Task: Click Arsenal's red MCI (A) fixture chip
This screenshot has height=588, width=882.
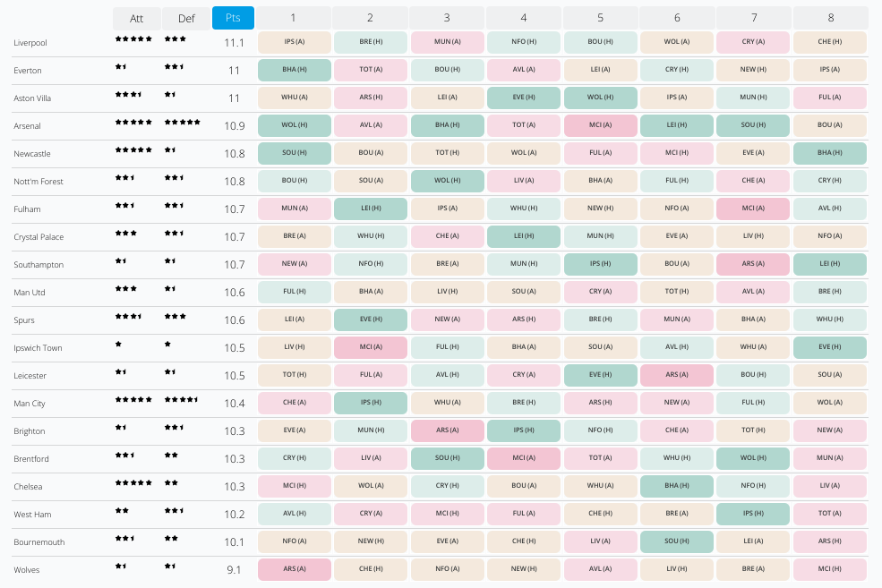Action: 600,125
